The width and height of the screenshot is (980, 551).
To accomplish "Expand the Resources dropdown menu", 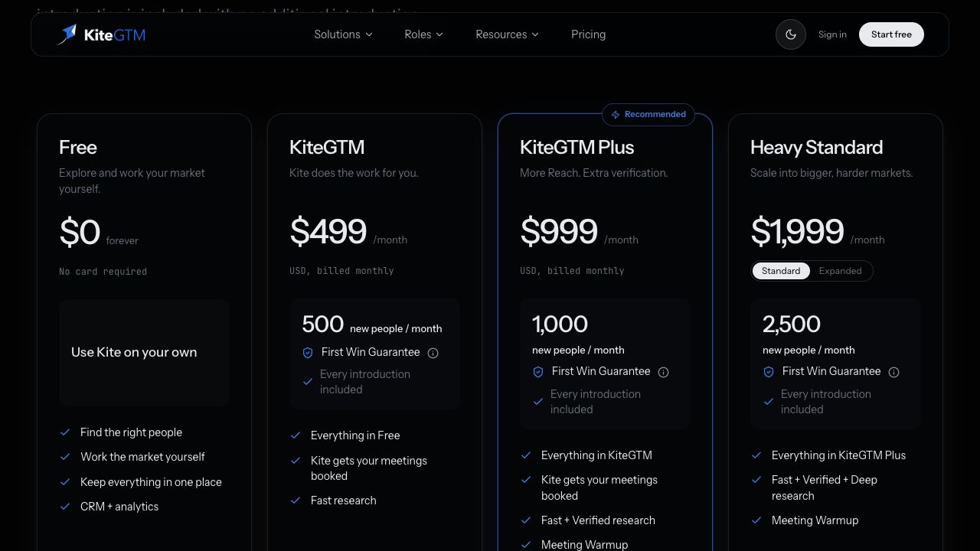I will pyautogui.click(x=507, y=34).
